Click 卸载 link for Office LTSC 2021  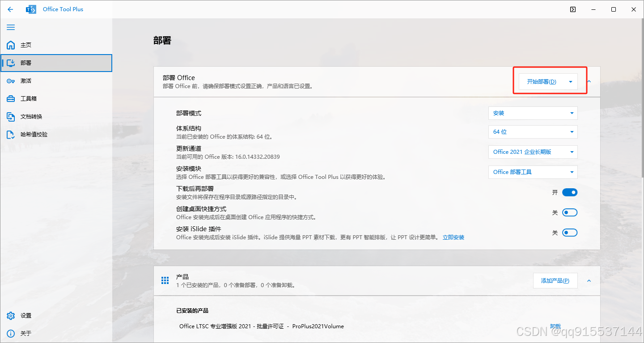click(555, 326)
